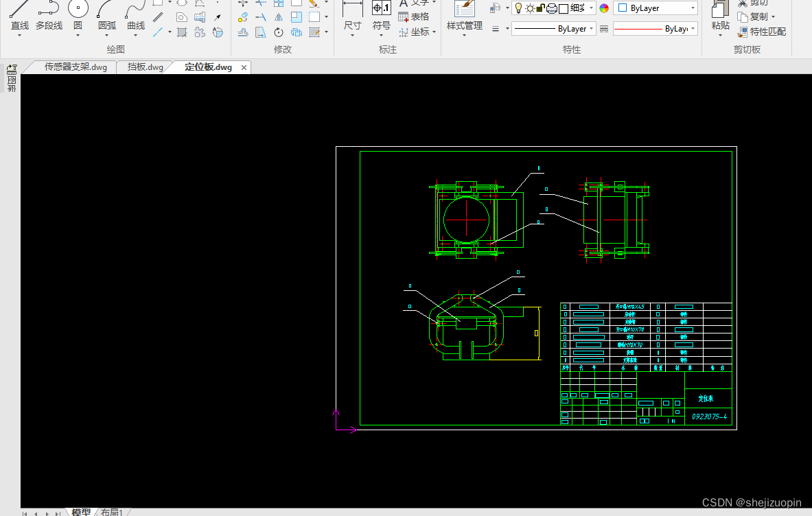Expand the 复制 copy dropdown arrow
Viewport: 812px width, 516px height.
click(x=773, y=17)
